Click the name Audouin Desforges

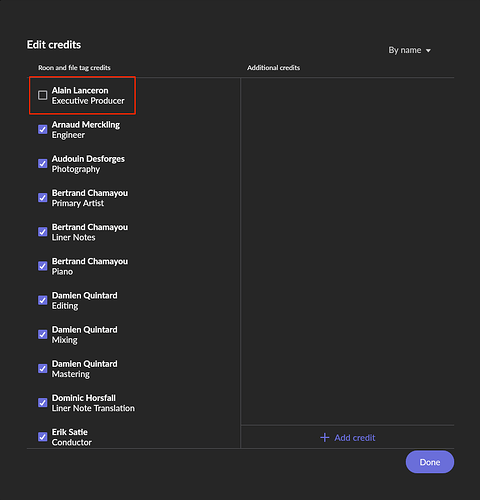(x=88, y=159)
